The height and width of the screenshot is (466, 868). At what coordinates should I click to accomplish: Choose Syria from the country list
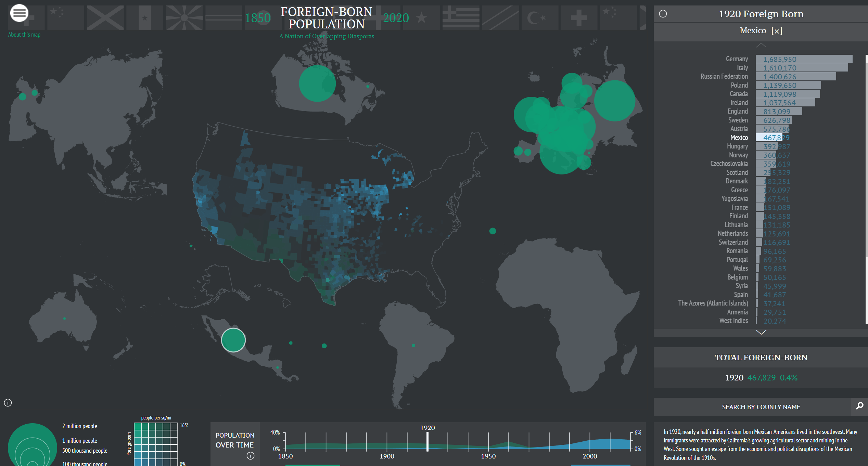pos(741,286)
